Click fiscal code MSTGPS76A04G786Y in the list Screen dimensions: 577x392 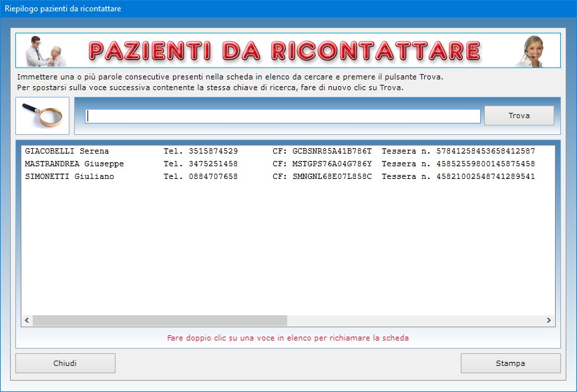(332, 164)
